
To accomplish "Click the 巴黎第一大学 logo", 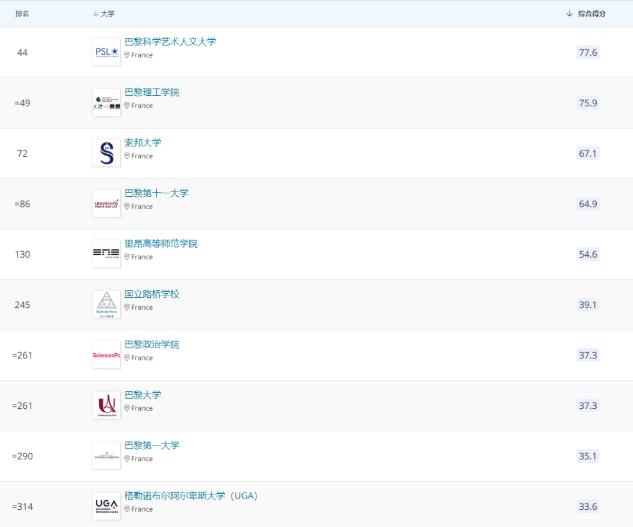I will 106,456.
